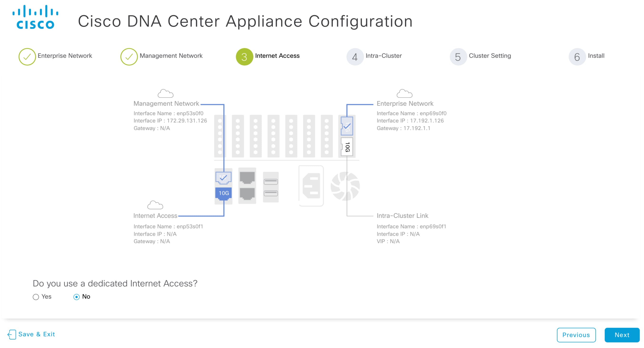This screenshot has height=348, width=644.
Task: Select the blue 10G Internet Access port
Action: (223, 193)
